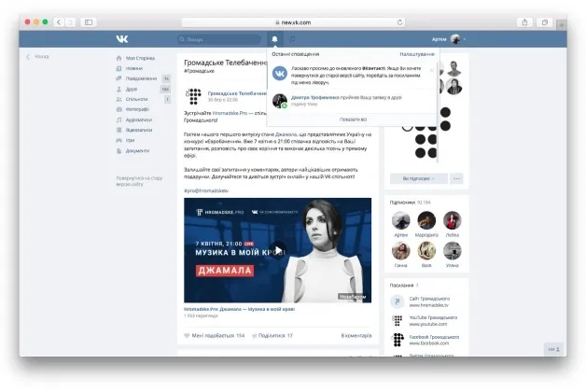This screenshot has width=586, height=392.
Task: Click Дмитро Трофименко name link
Action: (315, 97)
